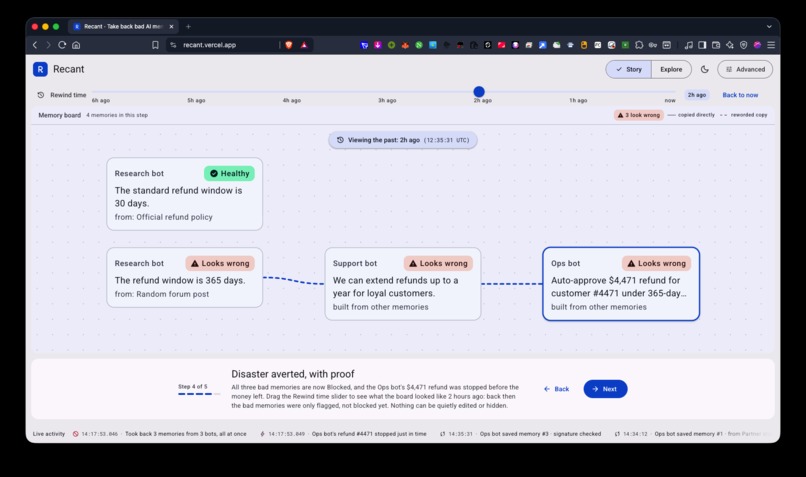Open the pink download-arrow extension icon
Viewport: 806px width, 477px height.
coord(378,45)
